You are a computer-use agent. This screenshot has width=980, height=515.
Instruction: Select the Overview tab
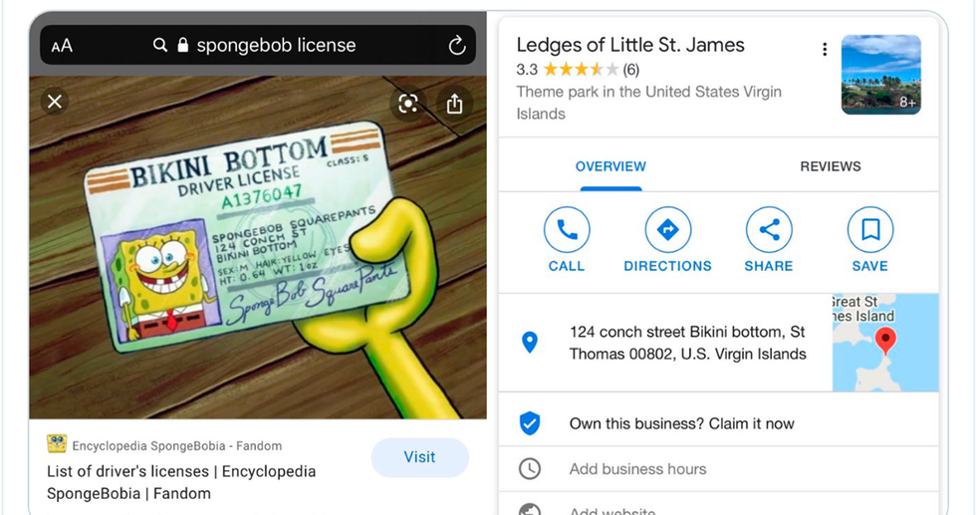[611, 166]
